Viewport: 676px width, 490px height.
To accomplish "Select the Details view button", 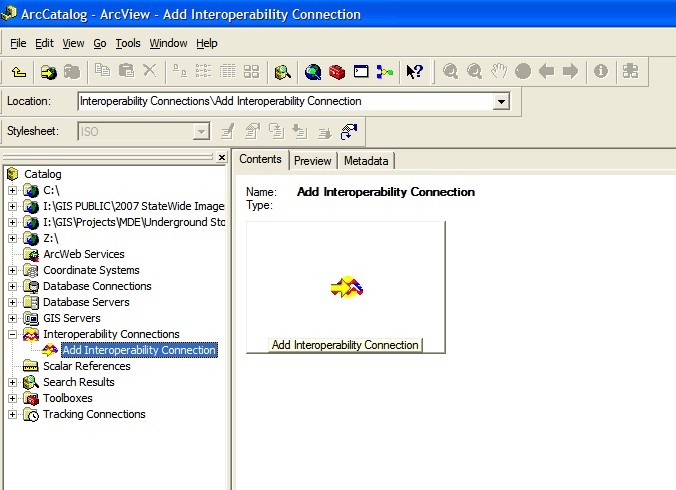I will pyautogui.click(x=228, y=71).
